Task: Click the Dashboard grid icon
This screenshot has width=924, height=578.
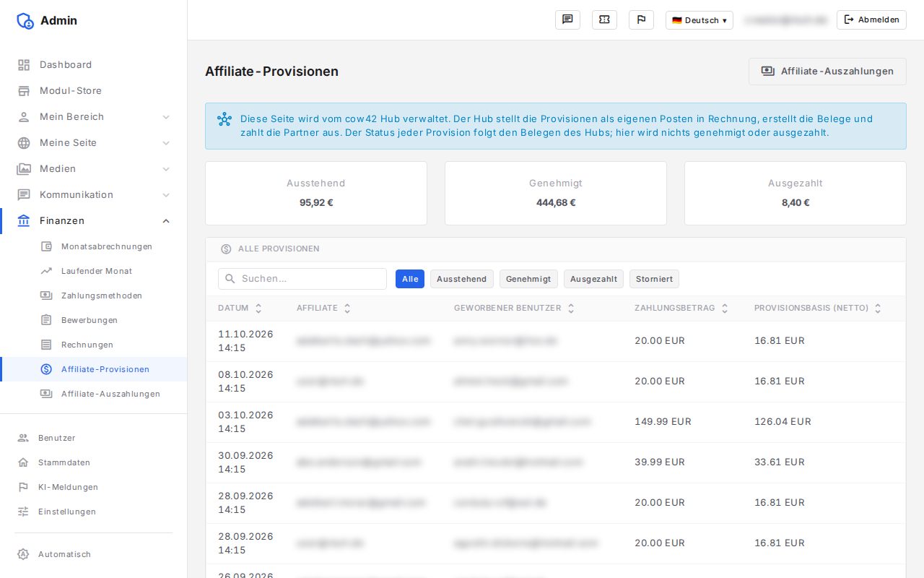Action: (25, 65)
